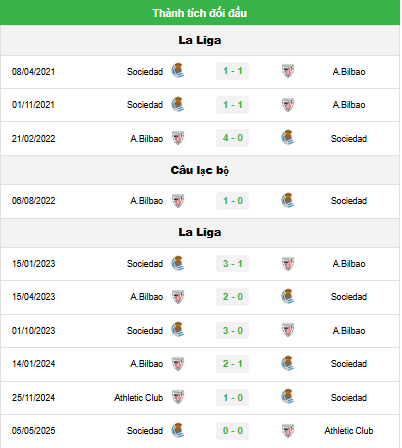This screenshot has width=402, height=448.
Task: Click Sociedad home team name on 01/10/2023
Action: 145,331
